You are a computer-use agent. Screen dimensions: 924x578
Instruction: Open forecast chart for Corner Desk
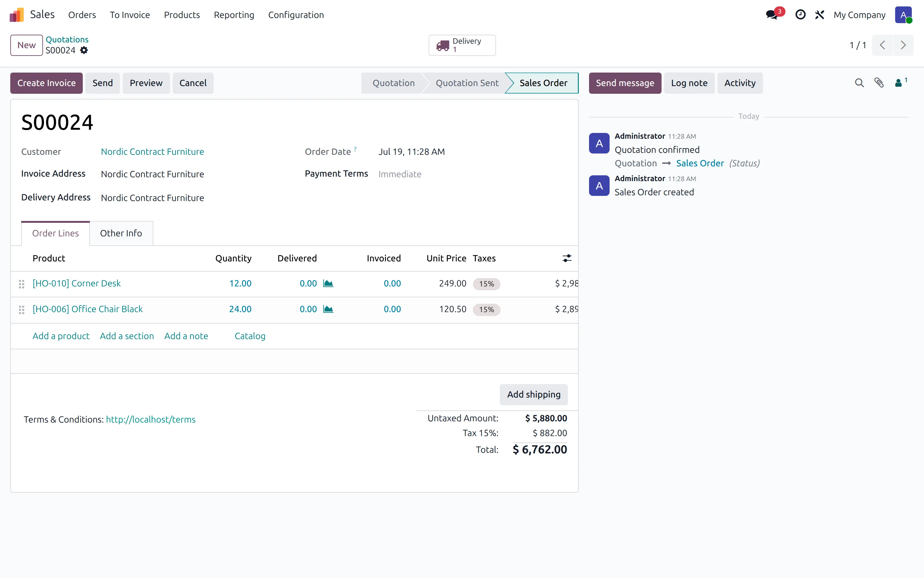click(x=328, y=283)
